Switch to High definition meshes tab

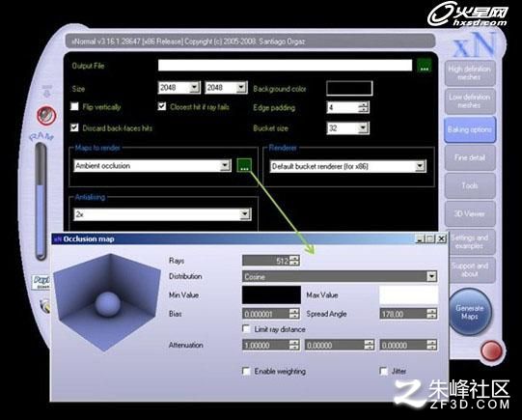pos(469,73)
